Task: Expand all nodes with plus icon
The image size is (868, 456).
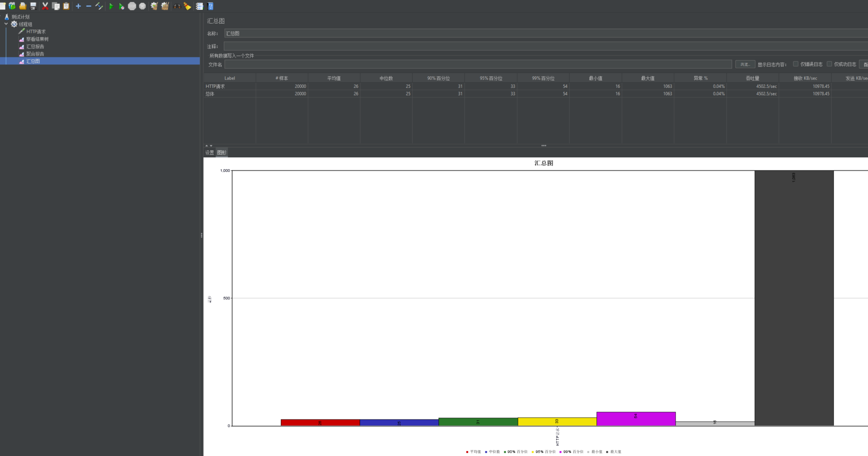Action: point(78,6)
